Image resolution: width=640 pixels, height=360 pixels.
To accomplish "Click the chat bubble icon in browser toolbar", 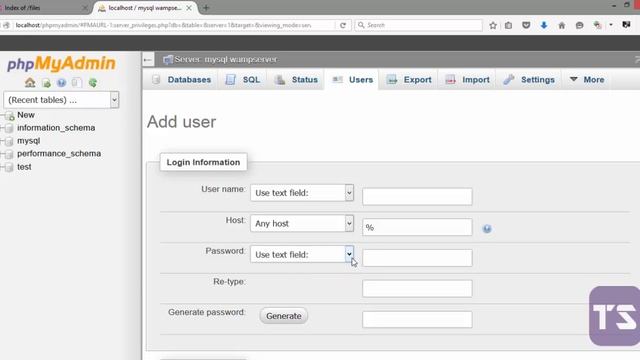I will (x=579, y=25).
